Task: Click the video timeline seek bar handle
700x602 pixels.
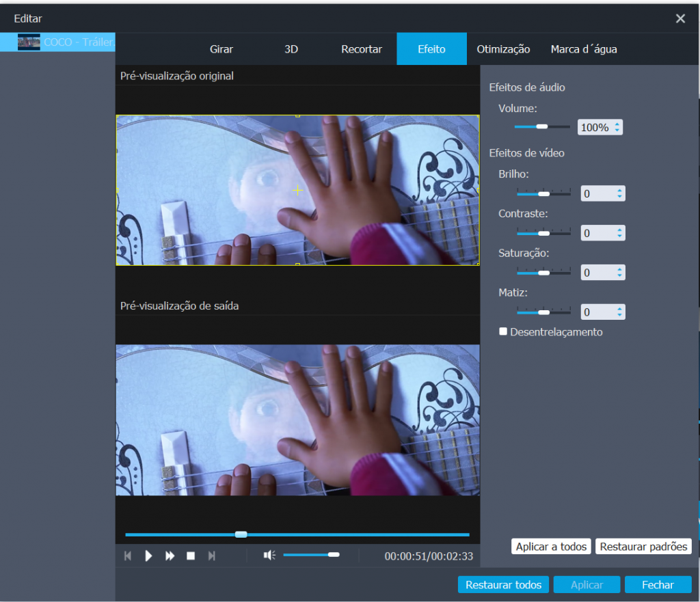Action: [241, 534]
